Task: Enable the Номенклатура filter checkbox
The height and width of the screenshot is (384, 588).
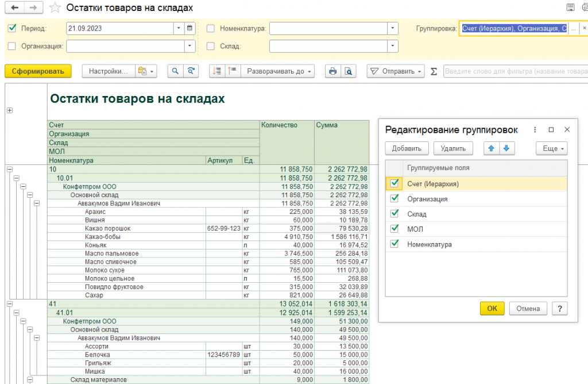Action: point(211,28)
